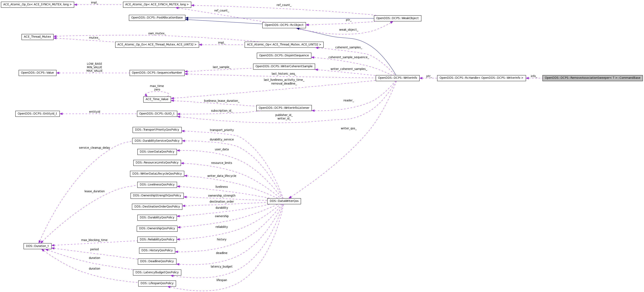Click the DDS::DataWriterQos node
The image size is (644, 292).
click(284, 201)
